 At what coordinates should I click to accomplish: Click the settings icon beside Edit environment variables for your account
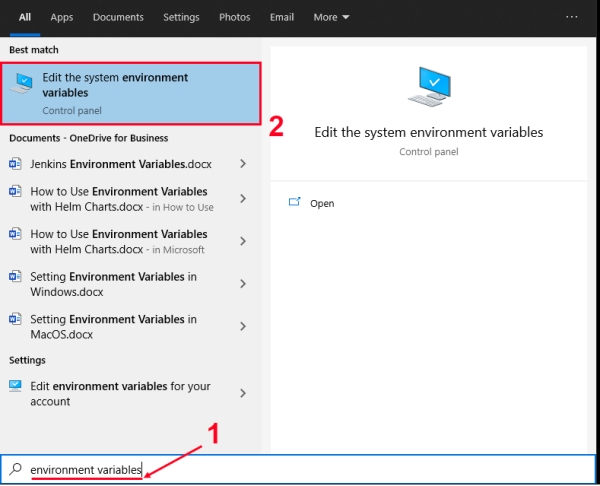15,386
